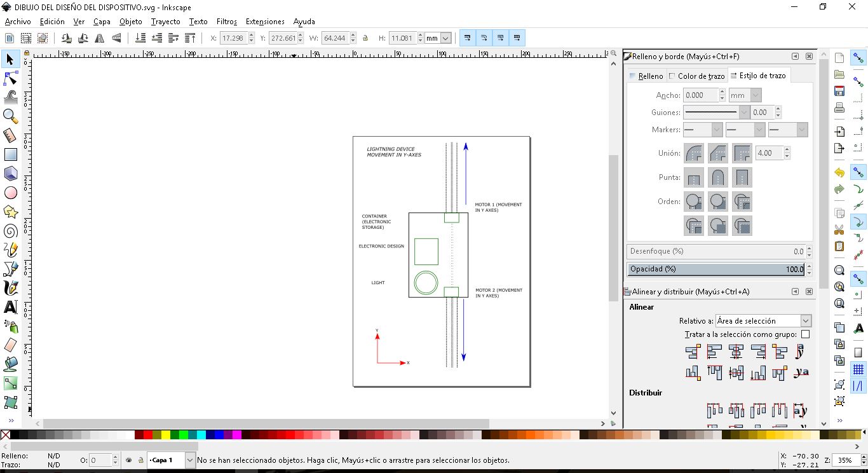Image resolution: width=868 pixels, height=473 pixels.
Task: Click the Undo arrow in right toolbar
Action: [x=839, y=173]
